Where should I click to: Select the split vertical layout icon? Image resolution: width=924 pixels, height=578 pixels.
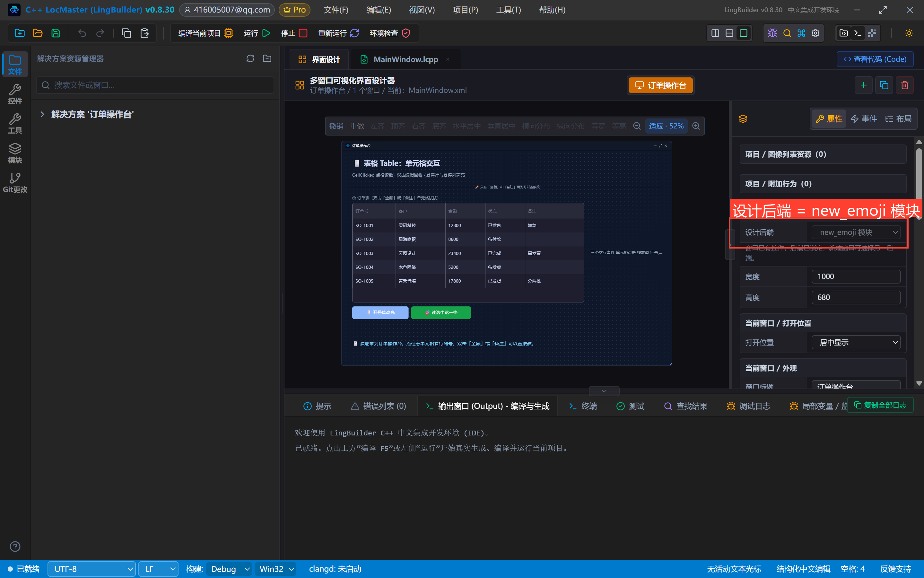pos(715,33)
